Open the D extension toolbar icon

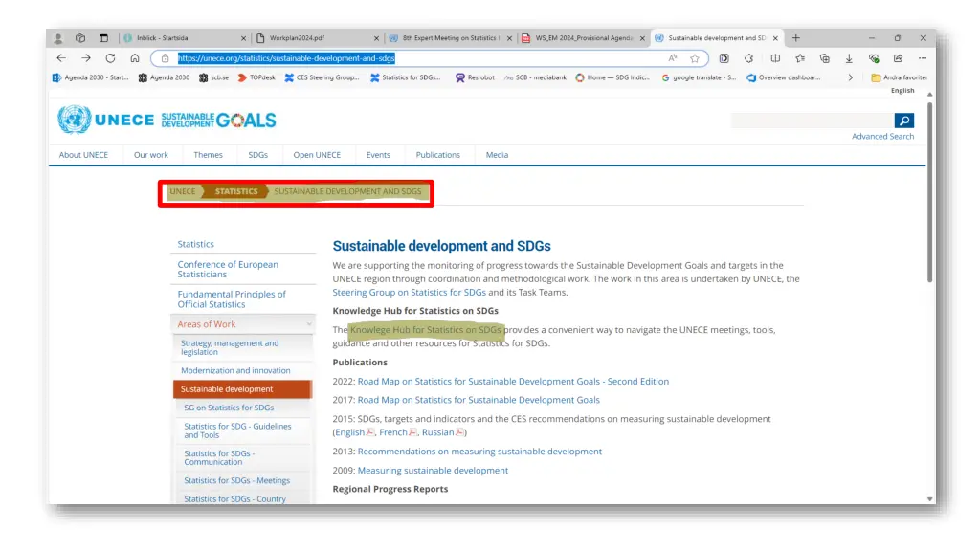click(x=724, y=58)
